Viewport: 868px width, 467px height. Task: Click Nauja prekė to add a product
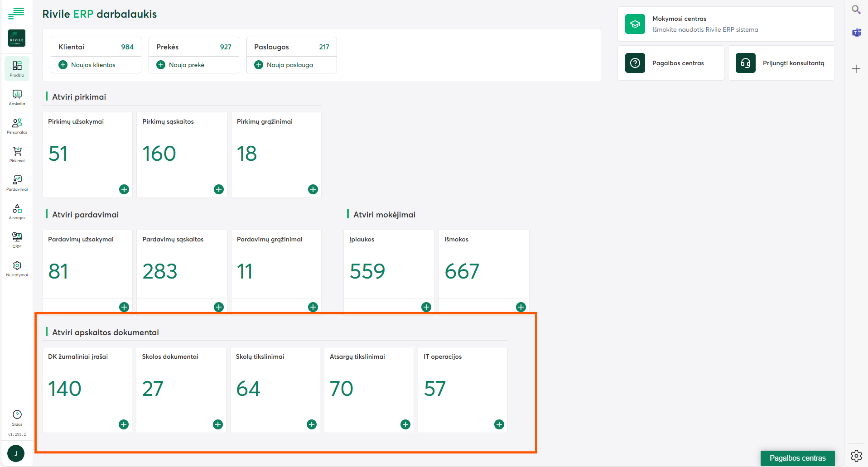[181, 65]
